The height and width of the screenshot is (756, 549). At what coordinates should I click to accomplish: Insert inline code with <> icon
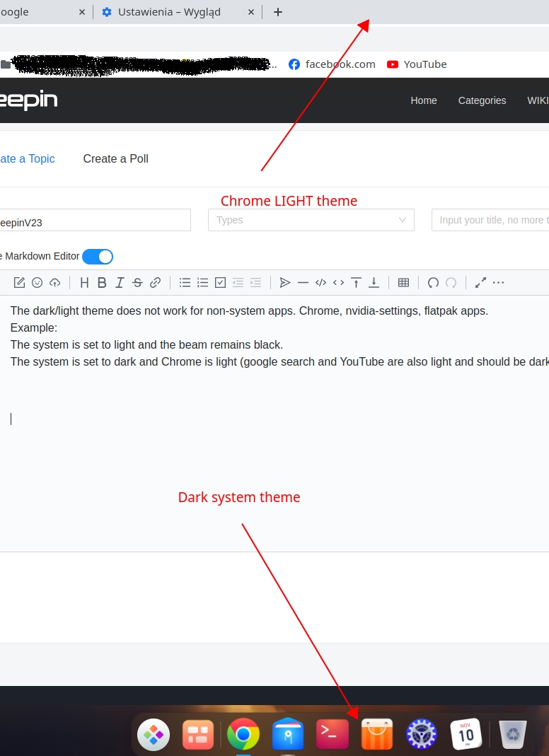pos(339,283)
